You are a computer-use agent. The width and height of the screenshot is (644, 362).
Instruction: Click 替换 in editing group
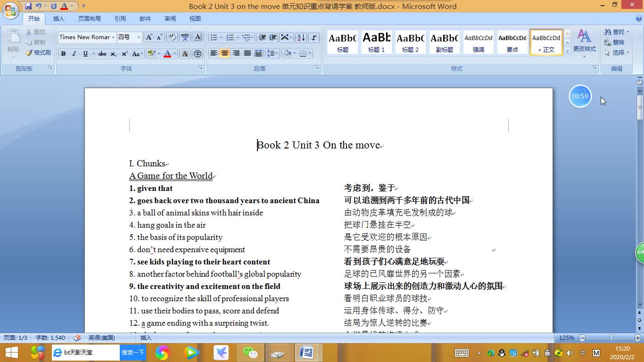click(x=614, y=42)
